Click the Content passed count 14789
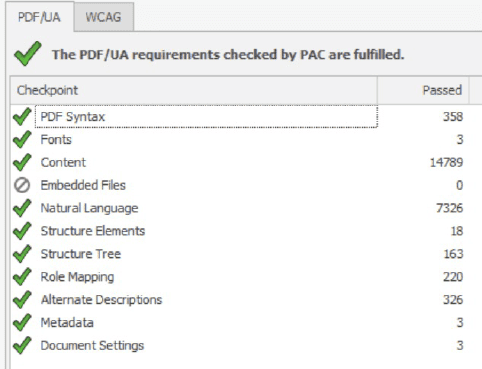This screenshot has width=482, height=369. pos(446,162)
